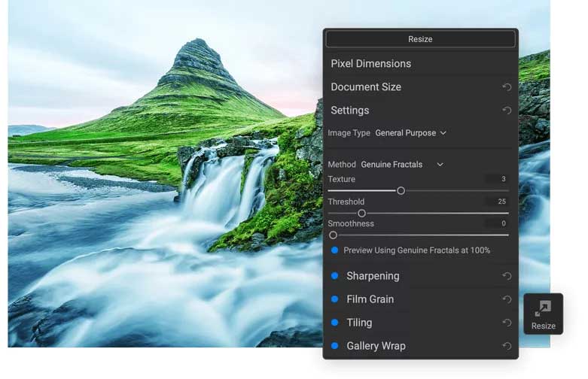Expand the Sharpening section
588x379 pixels.
(x=373, y=276)
